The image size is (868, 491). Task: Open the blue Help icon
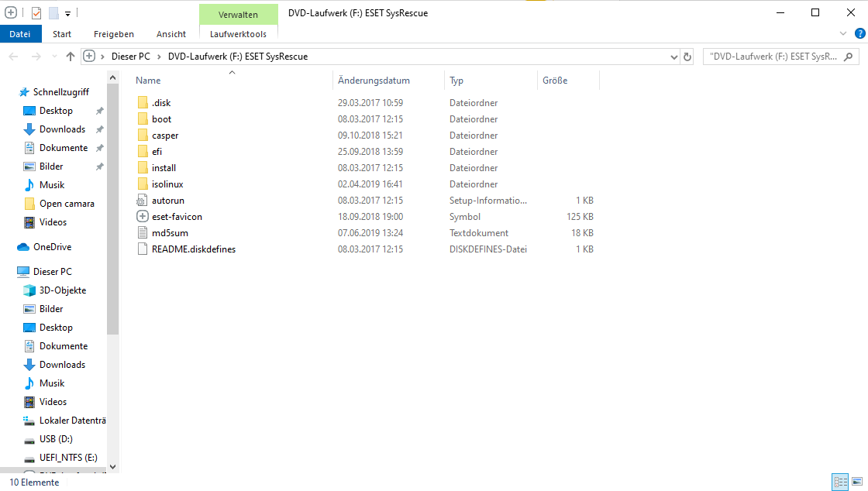859,34
